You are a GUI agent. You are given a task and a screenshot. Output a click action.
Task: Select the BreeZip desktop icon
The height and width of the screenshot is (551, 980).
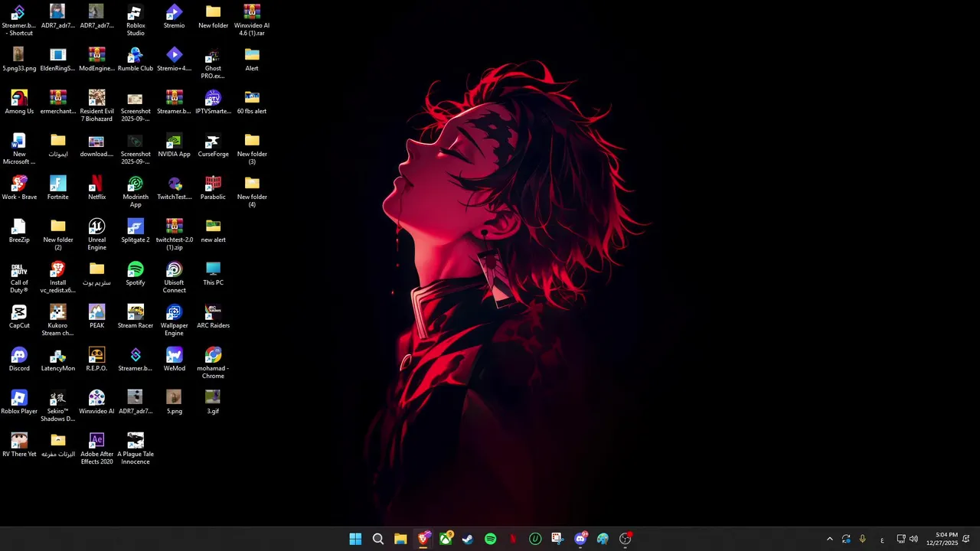click(x=19, y=231)
